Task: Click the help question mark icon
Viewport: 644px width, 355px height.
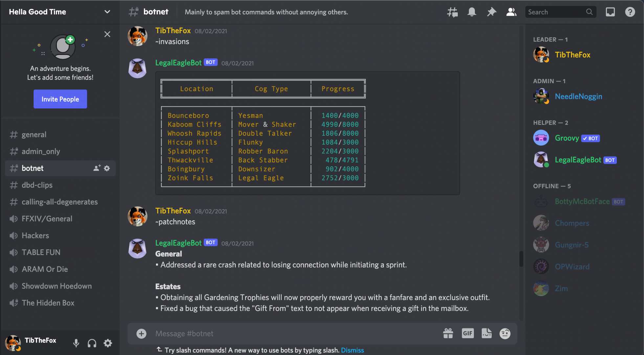Action: [x=630, y=12]
